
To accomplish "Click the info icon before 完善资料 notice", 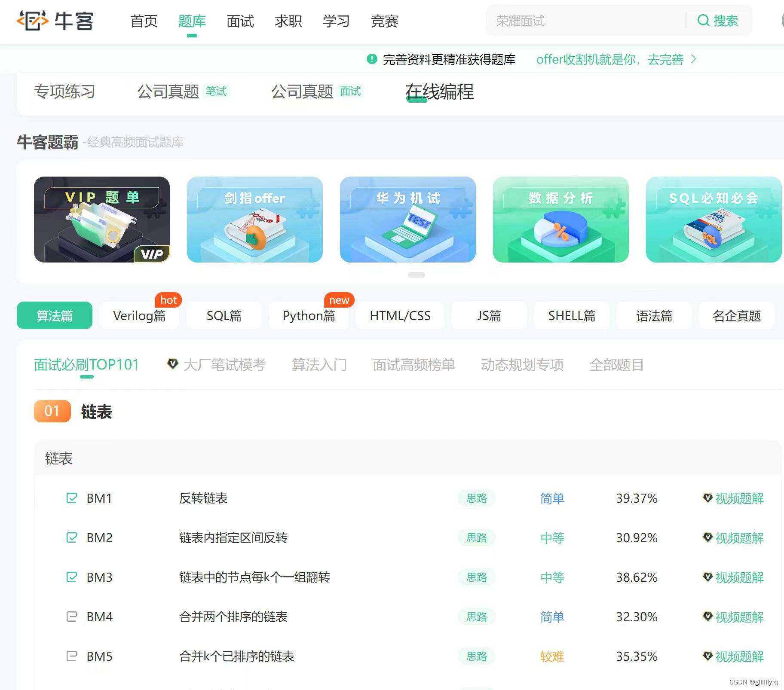I will (x=371, y=59).
